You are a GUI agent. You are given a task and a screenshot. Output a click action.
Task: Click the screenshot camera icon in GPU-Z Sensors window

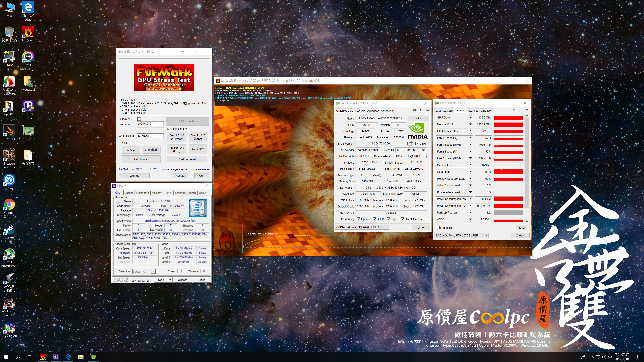pos(514,110)
